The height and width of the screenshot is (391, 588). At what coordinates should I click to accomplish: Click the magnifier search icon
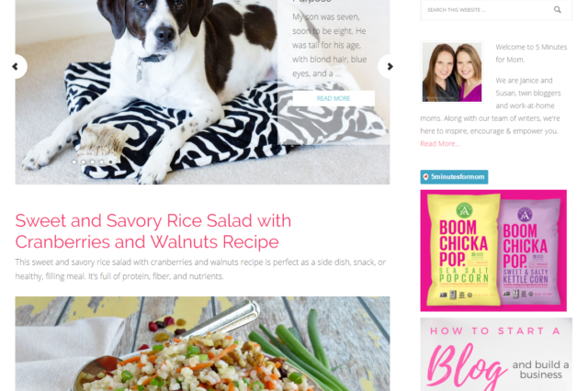558,10
